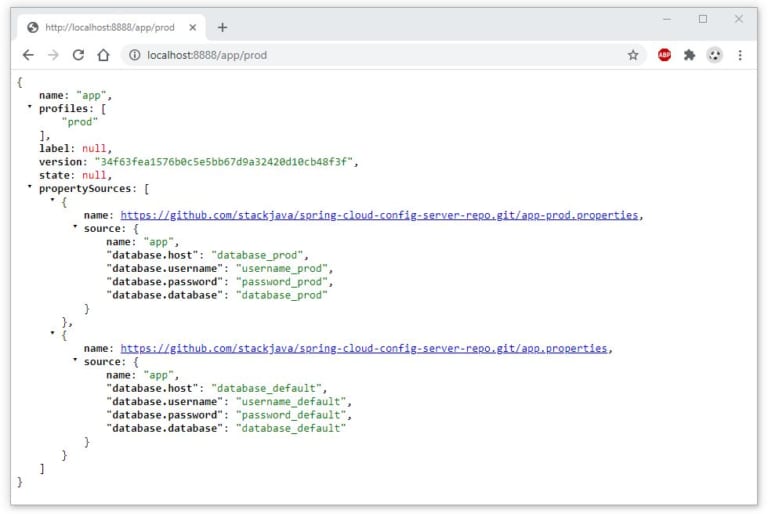This screenshot has height=514, width=768.
Task: Collapse the source object with database_prod
Action: (x=74, y=227)
